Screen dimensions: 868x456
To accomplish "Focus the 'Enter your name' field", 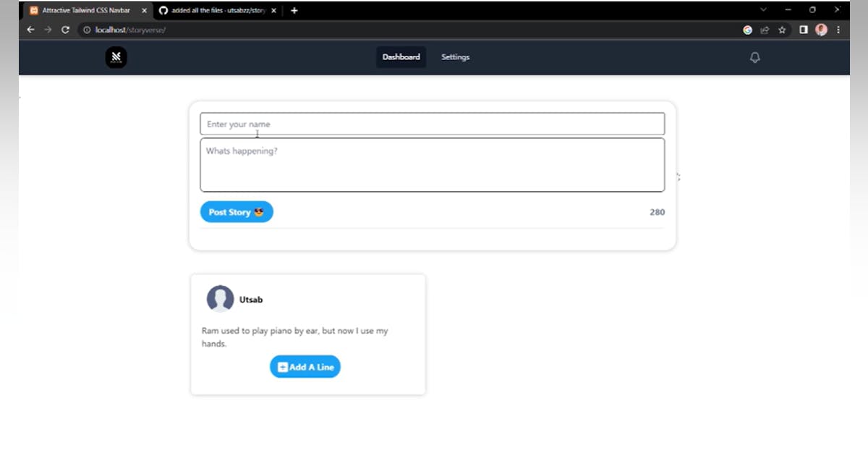I will click(x=432, y=124).
